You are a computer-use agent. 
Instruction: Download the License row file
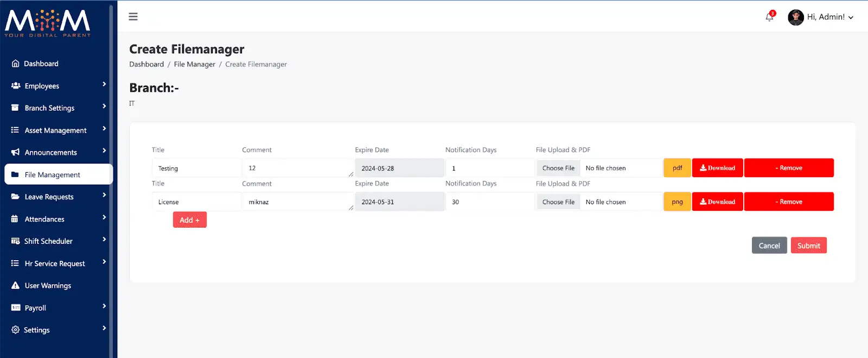(717, 202)
